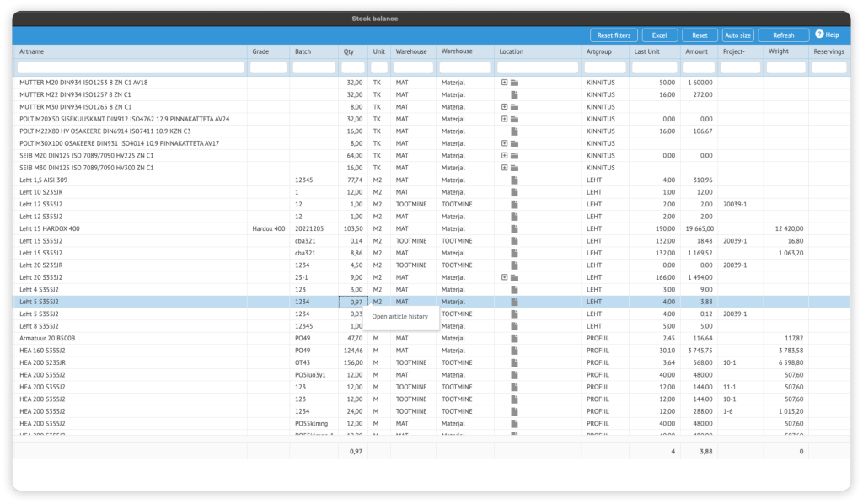The height and width of the screenshot is (504, 863).
Task: Click folder icon in POLT M30X100 row
Action: tap(514, 143)
